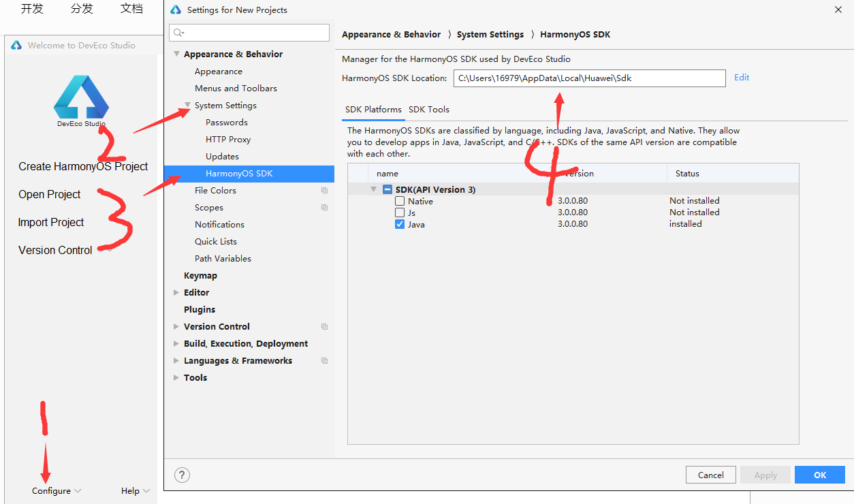Select Plugins settings item

point(200,310)
